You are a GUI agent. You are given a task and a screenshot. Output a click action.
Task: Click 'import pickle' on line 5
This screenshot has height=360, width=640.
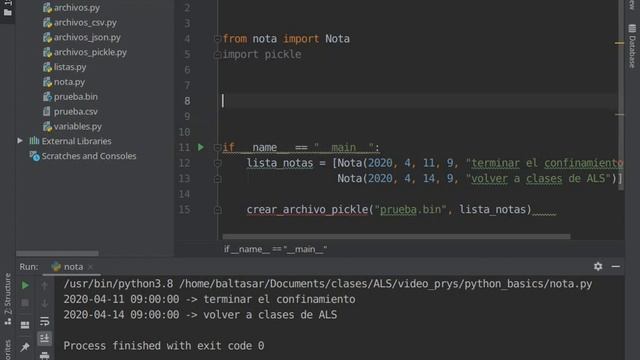[262, 54]
